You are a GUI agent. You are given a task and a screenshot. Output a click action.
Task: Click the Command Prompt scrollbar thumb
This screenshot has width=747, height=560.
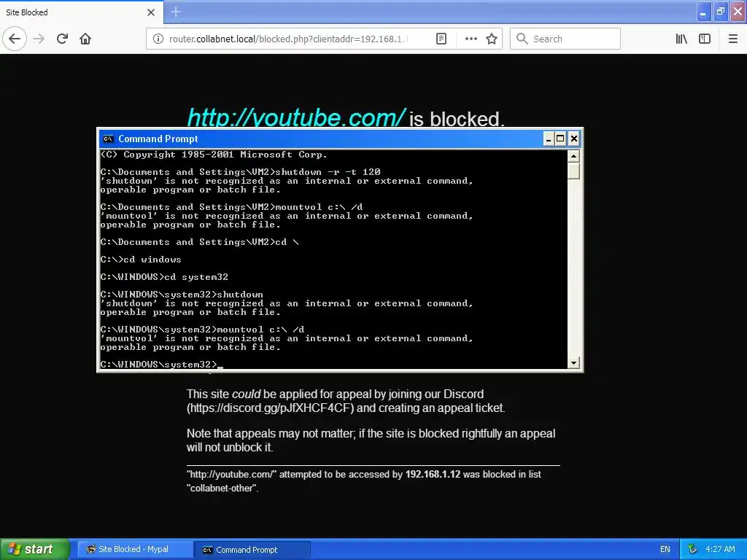[x=573, y=171]
